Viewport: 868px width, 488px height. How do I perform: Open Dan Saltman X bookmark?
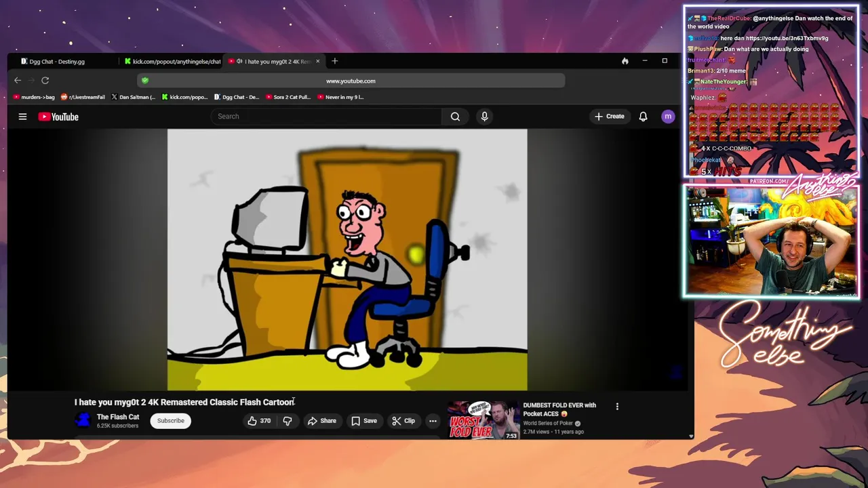click(134, 97)
